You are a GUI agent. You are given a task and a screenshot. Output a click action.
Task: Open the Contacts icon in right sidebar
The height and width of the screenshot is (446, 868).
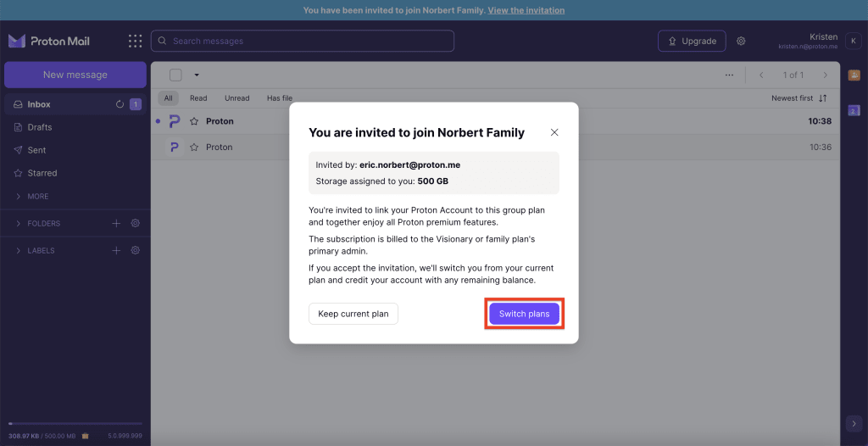pyautogui.click(x=854, y=75)
